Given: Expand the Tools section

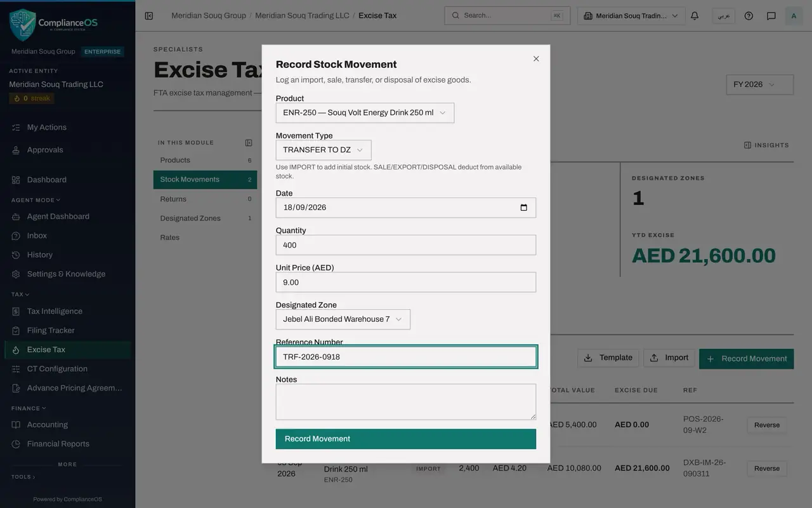Looking at the screenshot, I should click(x=23, y=477).
